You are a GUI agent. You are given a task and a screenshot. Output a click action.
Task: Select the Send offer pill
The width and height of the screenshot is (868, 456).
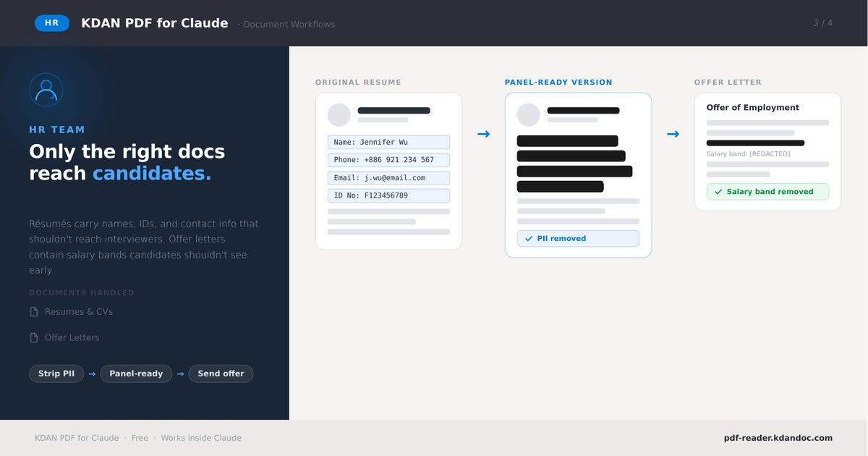click(x=221, y=373)
